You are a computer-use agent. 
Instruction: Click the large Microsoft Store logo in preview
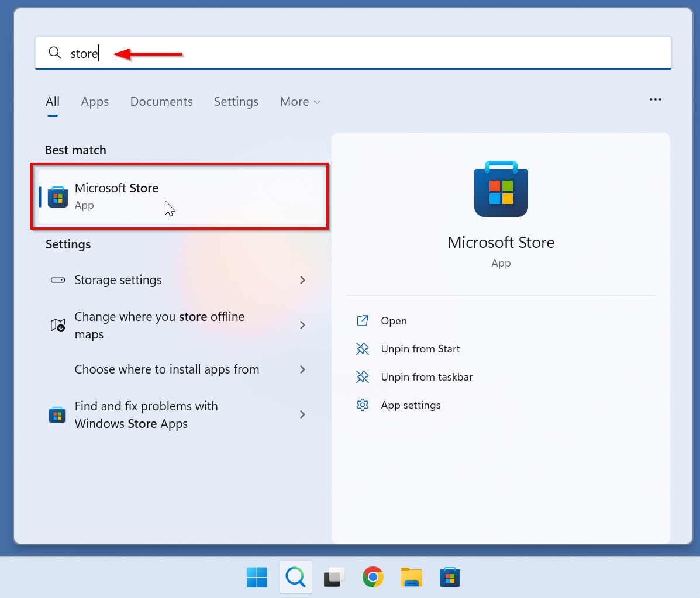click(501, 189)
